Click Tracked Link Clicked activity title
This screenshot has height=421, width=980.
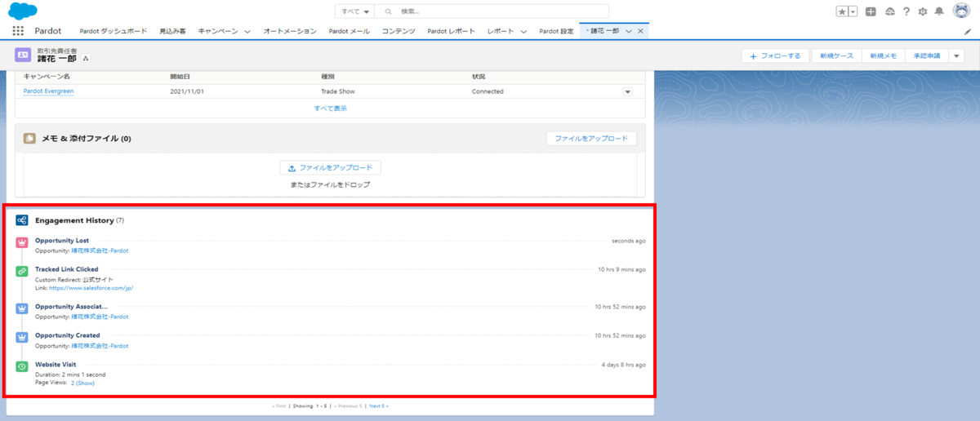67,268
